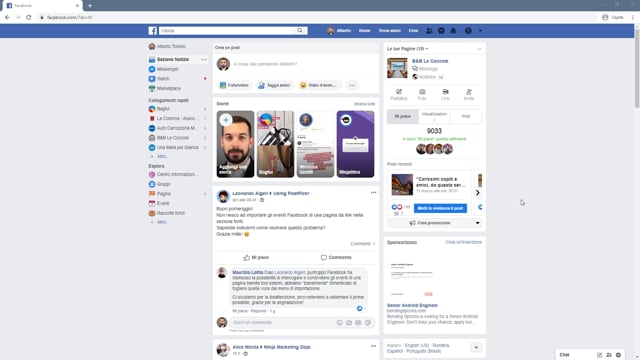Open Alice Nicola post options ellipsis
The height and width of the screenshot is (360, 640).
pos(373,346)
